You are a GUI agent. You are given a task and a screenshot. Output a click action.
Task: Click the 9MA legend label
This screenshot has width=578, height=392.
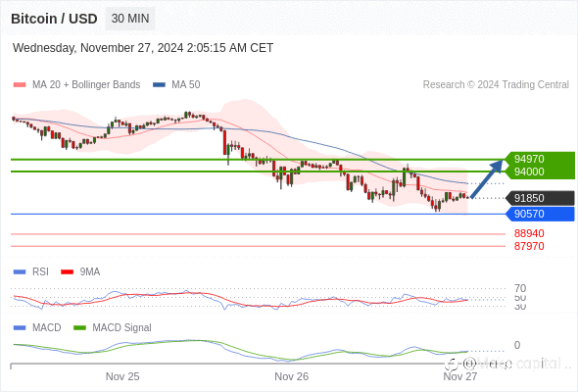(x=90, y=272)
